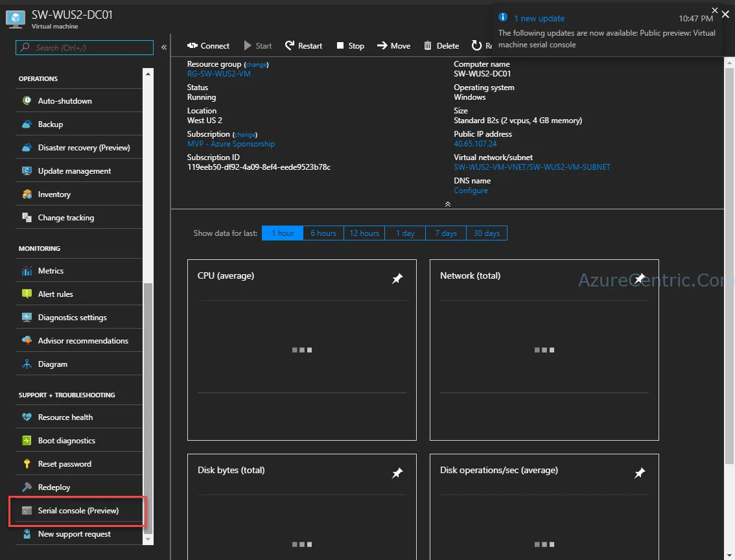The image size is (735, 560).
Task: Connect to the virtual machine
Action: (x=208, y=46)
